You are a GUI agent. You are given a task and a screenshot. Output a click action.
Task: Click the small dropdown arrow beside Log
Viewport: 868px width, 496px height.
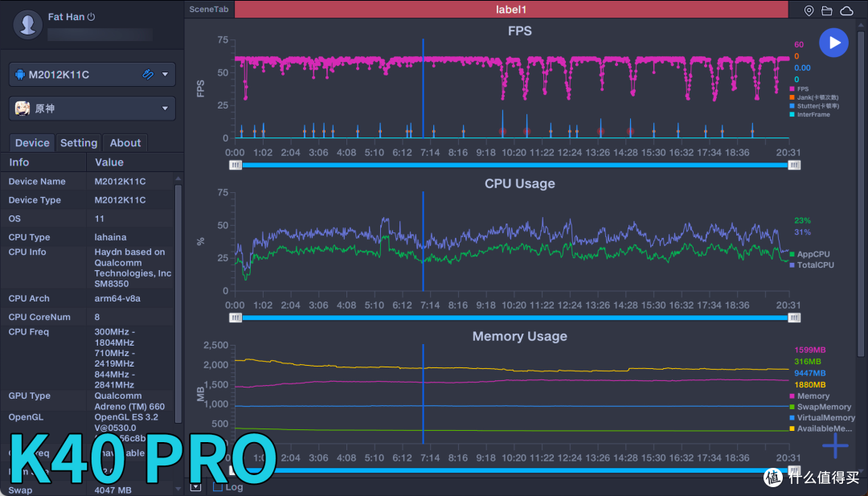pyautogui.click(x=196, y=487)
